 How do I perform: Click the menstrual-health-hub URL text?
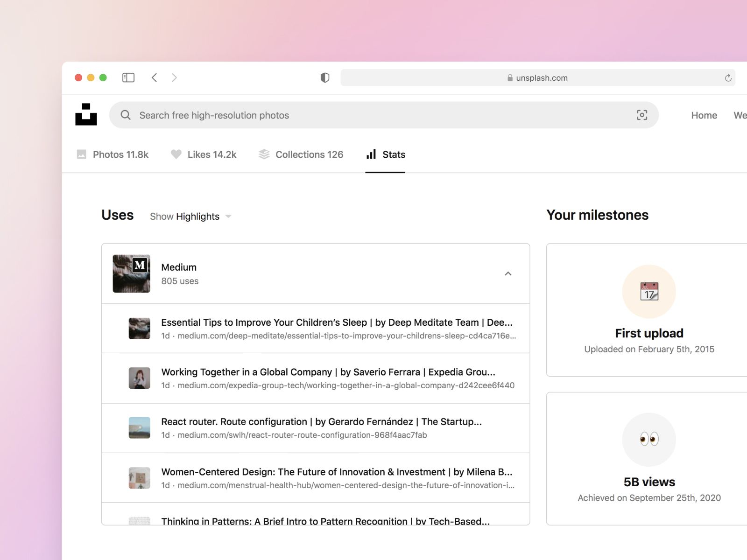[x=346, y=485]
